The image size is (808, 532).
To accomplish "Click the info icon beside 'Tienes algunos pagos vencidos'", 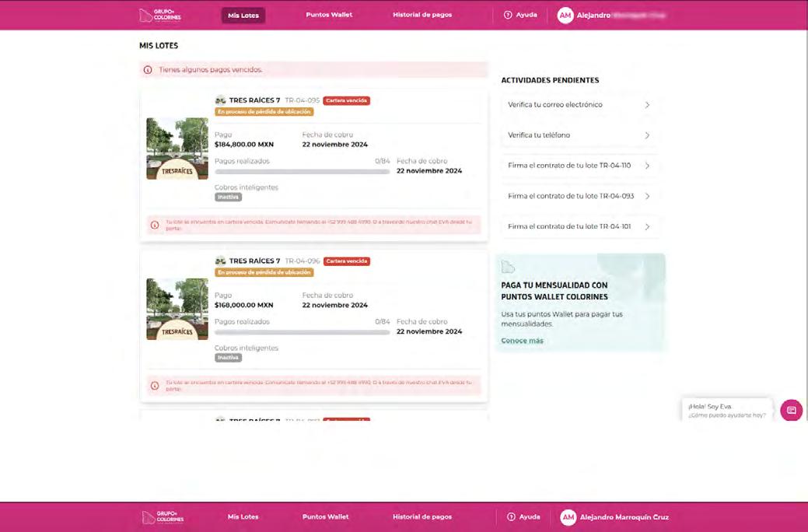I will point(148,69).
